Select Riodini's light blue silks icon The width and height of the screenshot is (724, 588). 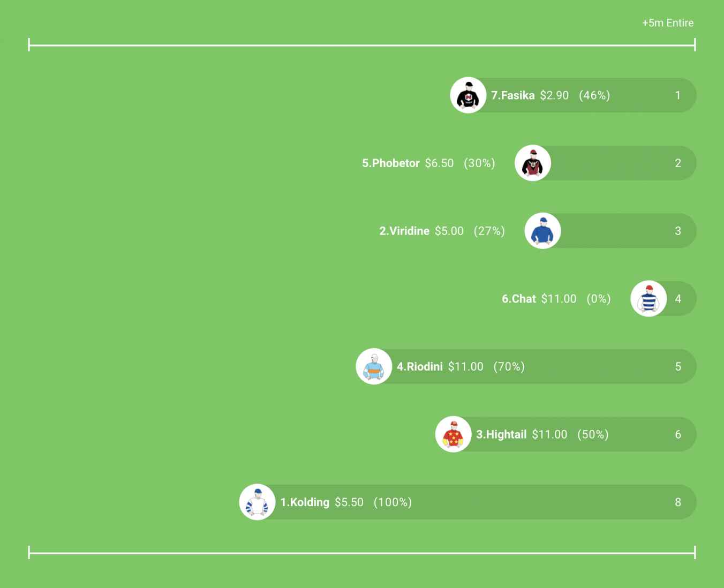click(x=374, y=366)
